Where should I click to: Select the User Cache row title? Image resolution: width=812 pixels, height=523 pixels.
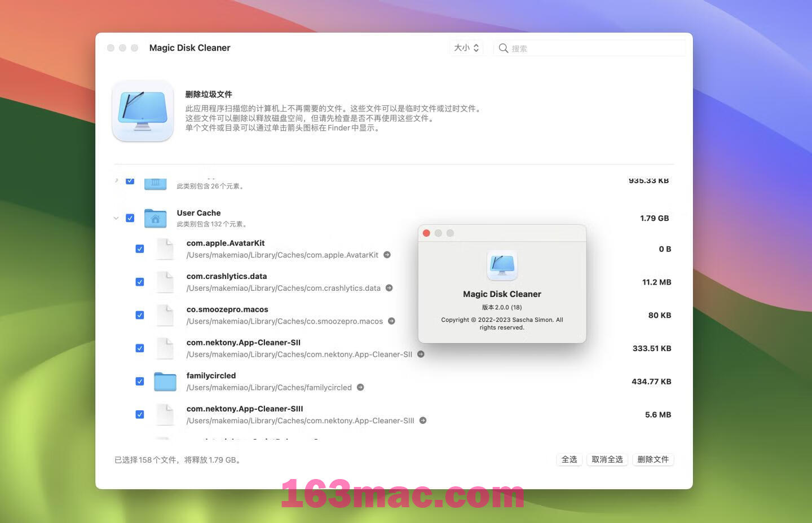point(198,213)
